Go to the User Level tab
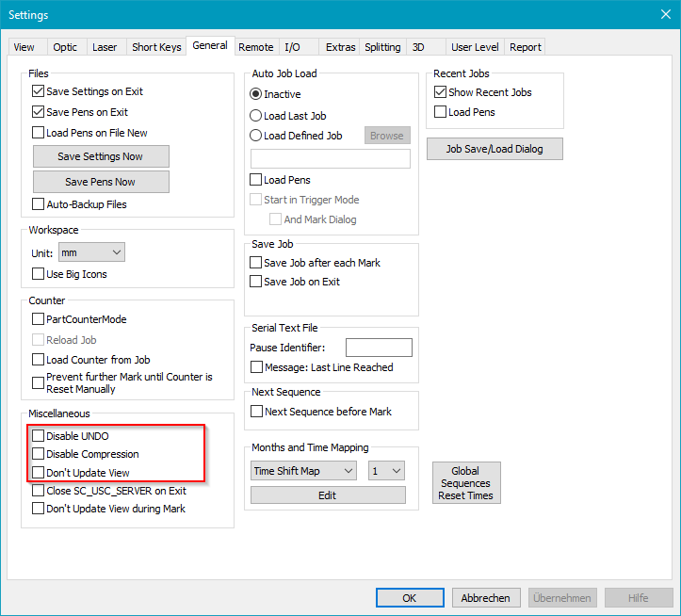The image size is (681, 616). pos(475,47)
